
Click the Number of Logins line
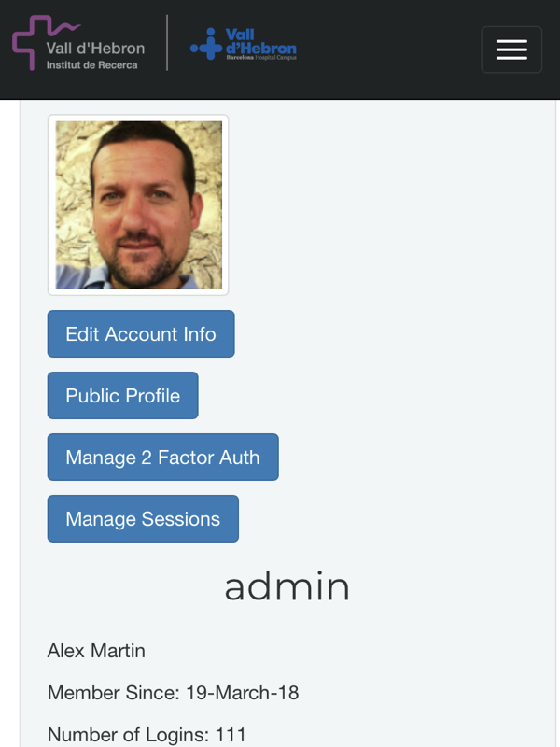coord(147,735)
